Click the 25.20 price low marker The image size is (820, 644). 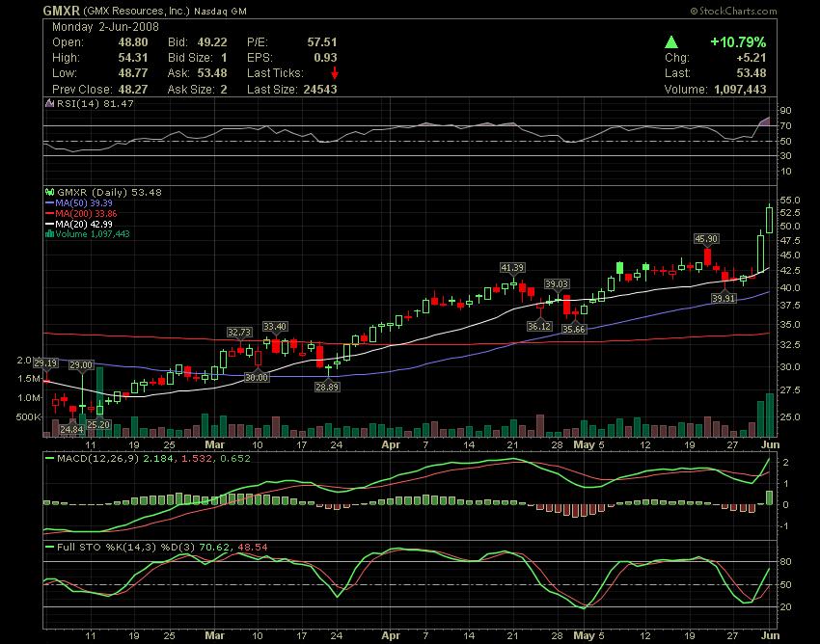pyautogui.click(x=98, y=425)
